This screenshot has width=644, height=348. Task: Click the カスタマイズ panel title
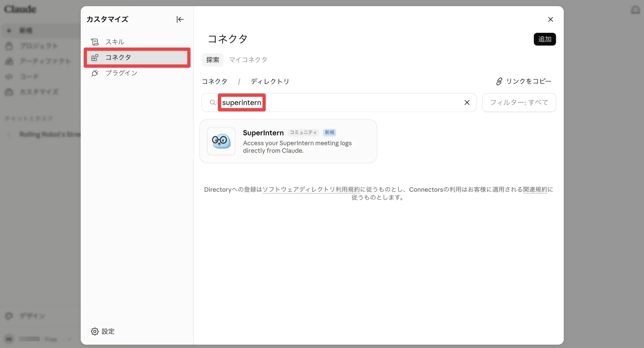[x=107, y=19]
